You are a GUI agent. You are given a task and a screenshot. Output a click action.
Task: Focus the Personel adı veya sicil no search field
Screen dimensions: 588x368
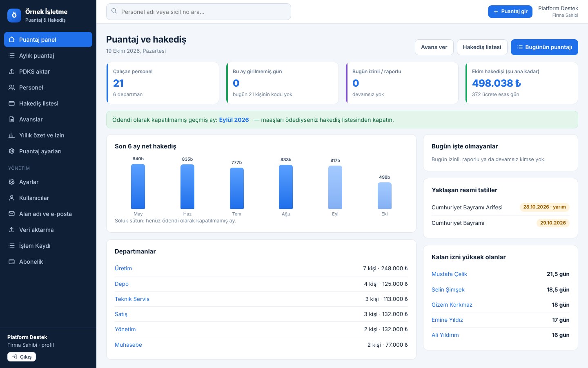[x=198, y=11]
